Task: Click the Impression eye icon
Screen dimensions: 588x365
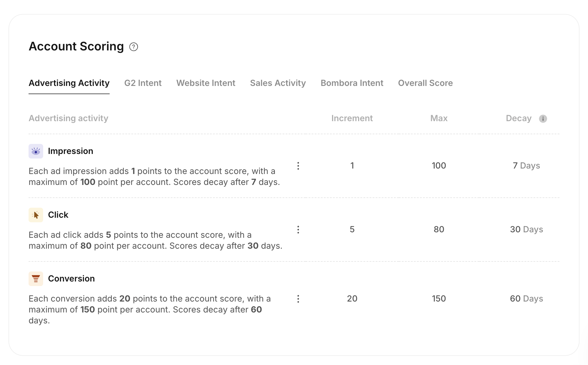Action: pyautogui.click(x=36, y=151)
